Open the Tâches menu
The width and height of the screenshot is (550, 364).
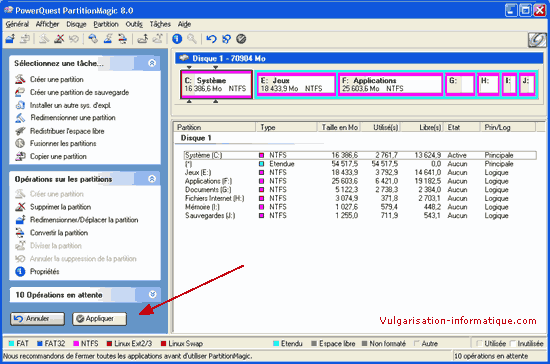[x=160, y=24]
